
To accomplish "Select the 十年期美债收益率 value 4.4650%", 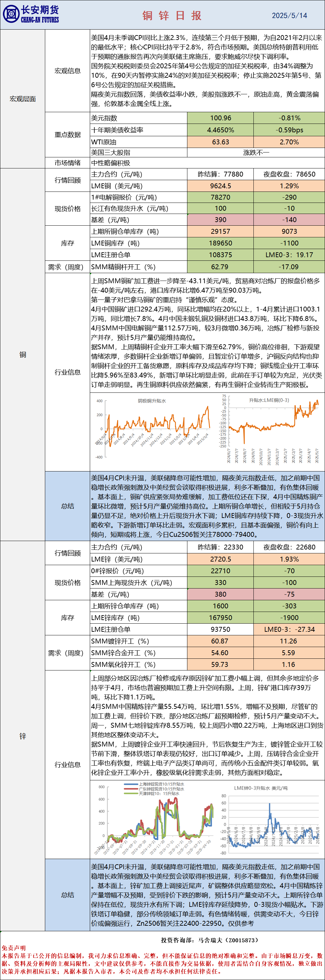I will click(220, 130).
